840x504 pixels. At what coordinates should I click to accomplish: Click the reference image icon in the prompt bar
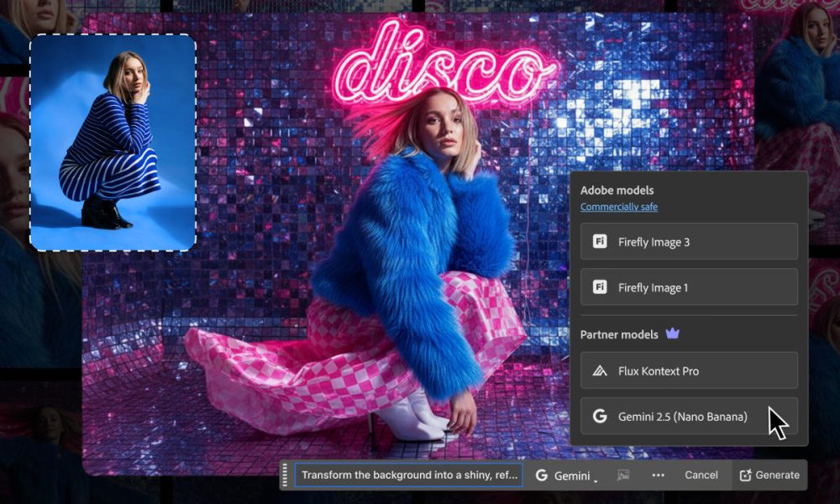(x=623, y=475)
